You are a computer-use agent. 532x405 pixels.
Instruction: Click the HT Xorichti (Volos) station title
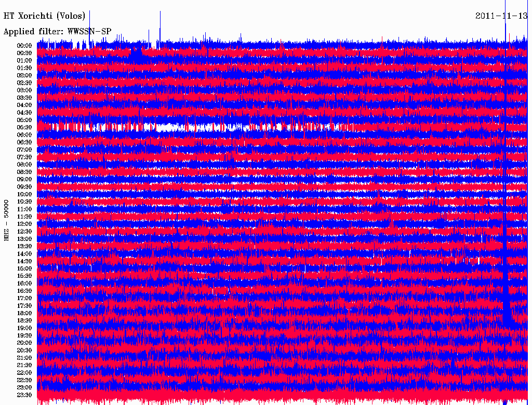(x=44, y=16)
